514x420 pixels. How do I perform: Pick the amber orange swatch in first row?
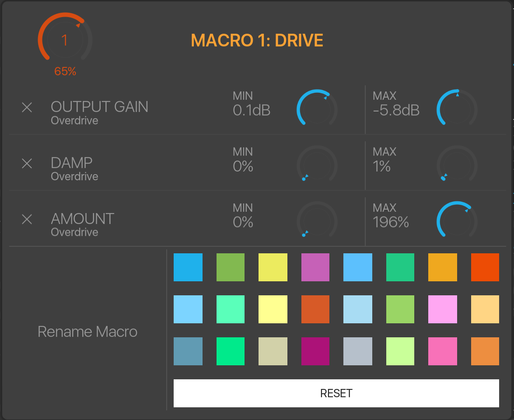pos(443,267)
